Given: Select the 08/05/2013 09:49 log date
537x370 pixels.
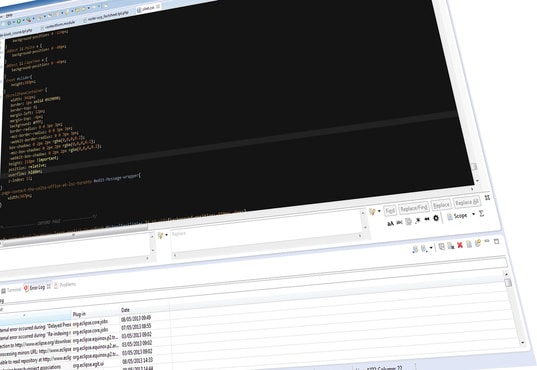Looking at the screenshot, I should click(136, 318).
